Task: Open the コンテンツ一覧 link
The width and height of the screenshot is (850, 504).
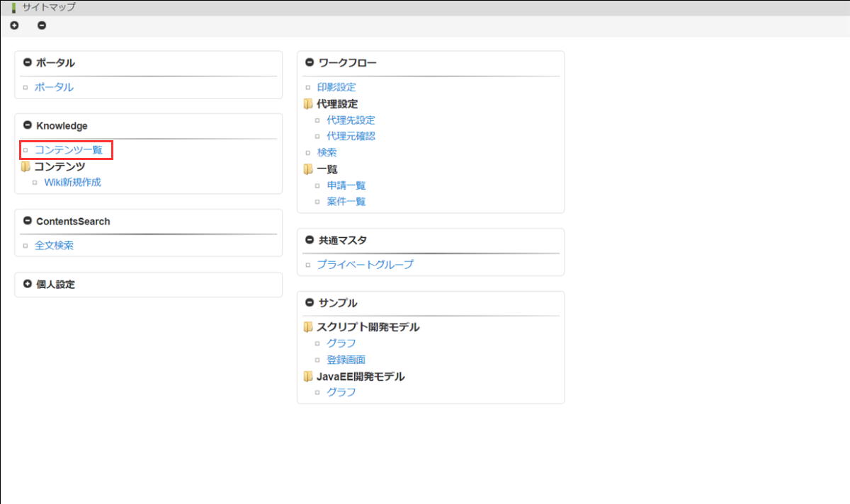Action: 68,150
